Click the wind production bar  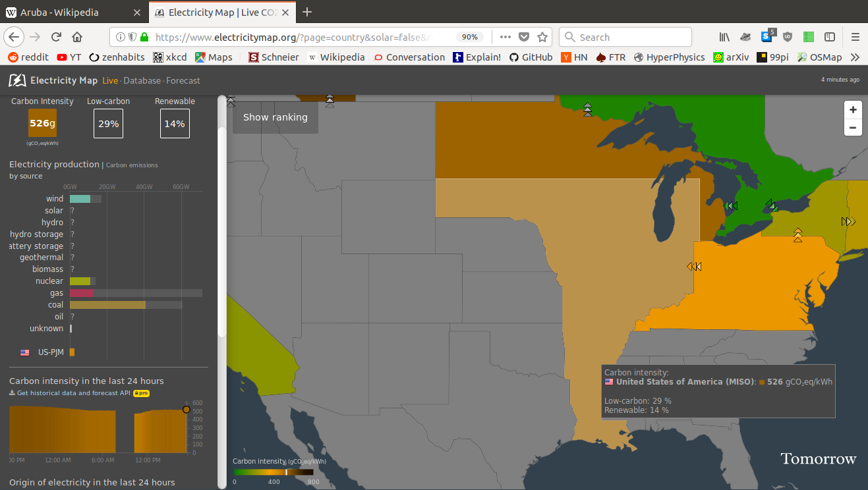[x=80, y=199]
